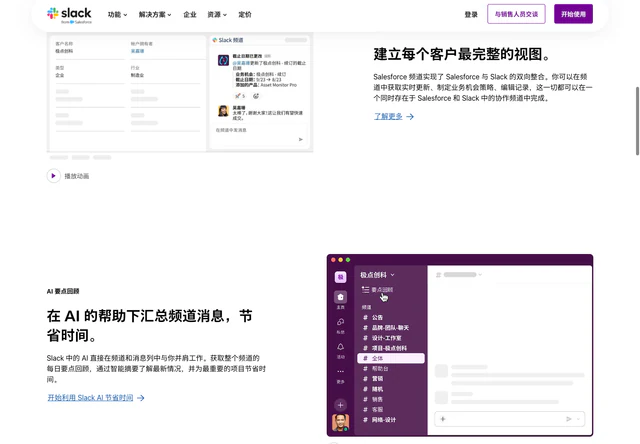The height and width of the screenshot is (444, 640).
Task: Expand the send options chevron in composer
Action: tap(578, 419)
